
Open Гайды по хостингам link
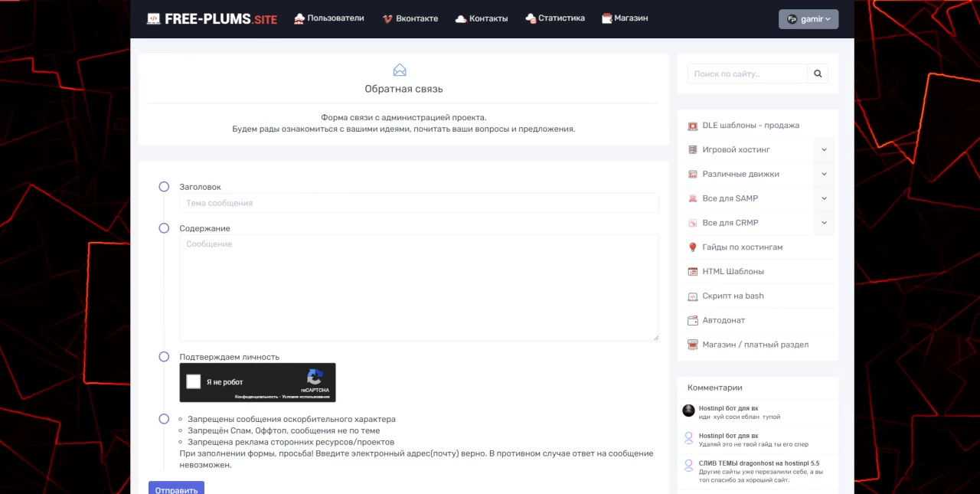743,247
